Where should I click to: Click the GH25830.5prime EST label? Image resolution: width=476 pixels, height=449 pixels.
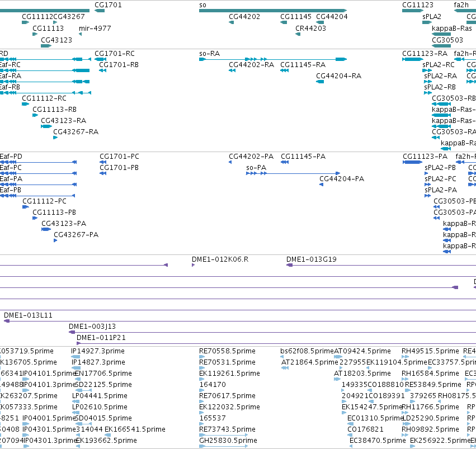(x=228, y=441)
